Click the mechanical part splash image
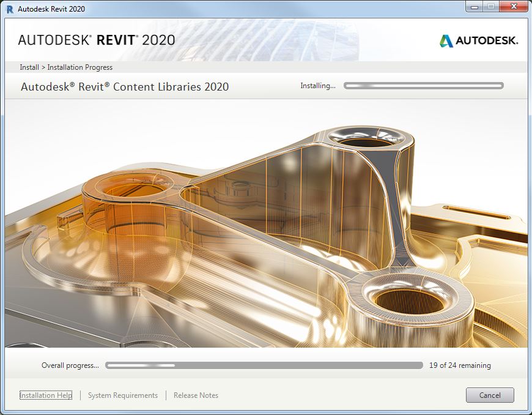Screen dimensions: 532x415 (266, 223)
